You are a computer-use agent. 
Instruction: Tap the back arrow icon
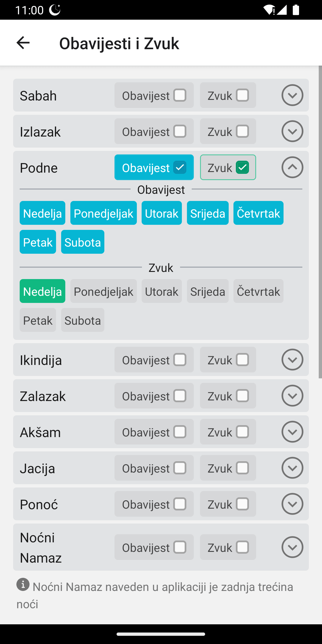(23, 43)
